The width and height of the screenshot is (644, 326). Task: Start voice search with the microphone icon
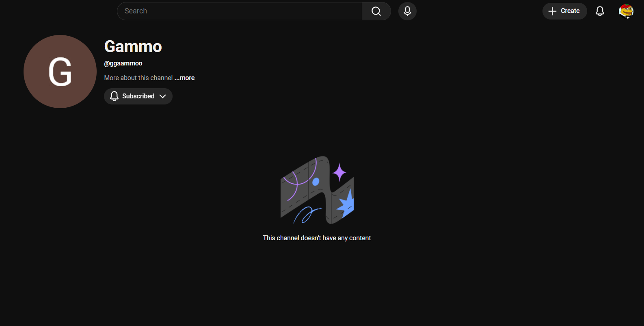click(407, 11)
